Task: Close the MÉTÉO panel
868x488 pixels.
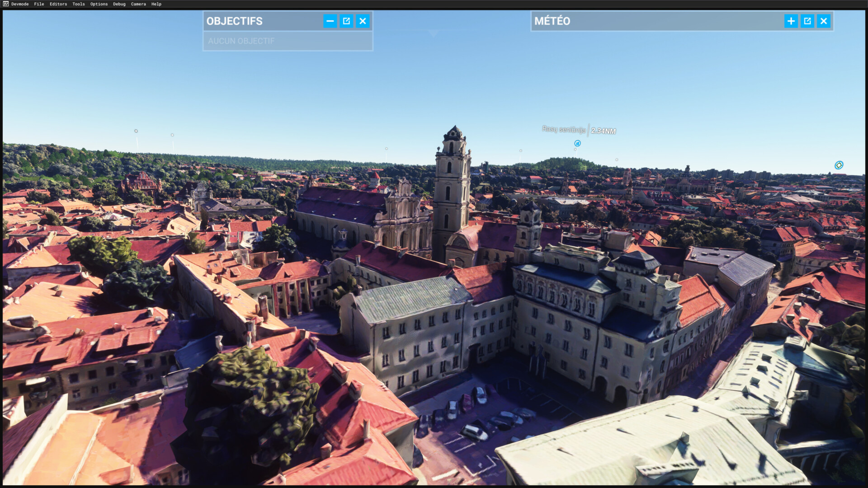Action: (823, 21)
